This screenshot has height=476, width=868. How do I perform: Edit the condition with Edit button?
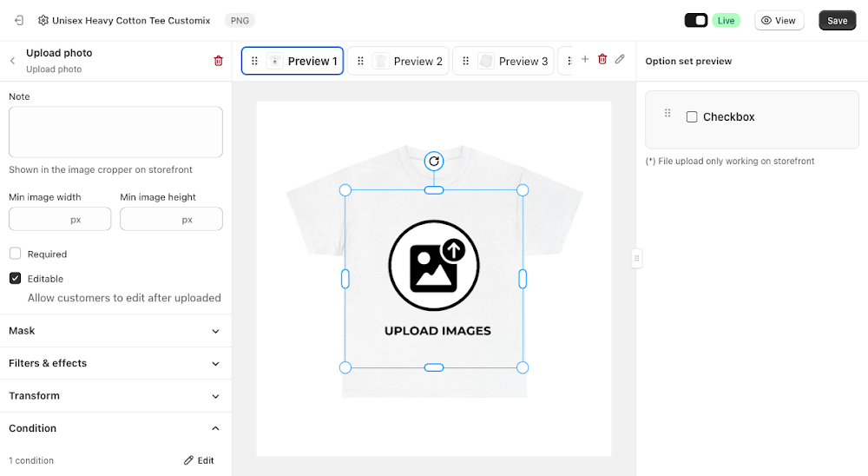[x=199, y=460]
